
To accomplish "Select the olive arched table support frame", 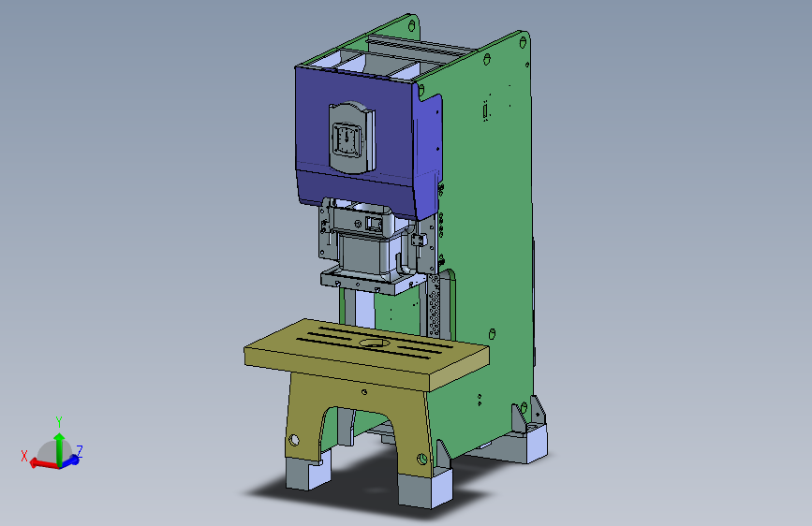I will tap(362, 403).
